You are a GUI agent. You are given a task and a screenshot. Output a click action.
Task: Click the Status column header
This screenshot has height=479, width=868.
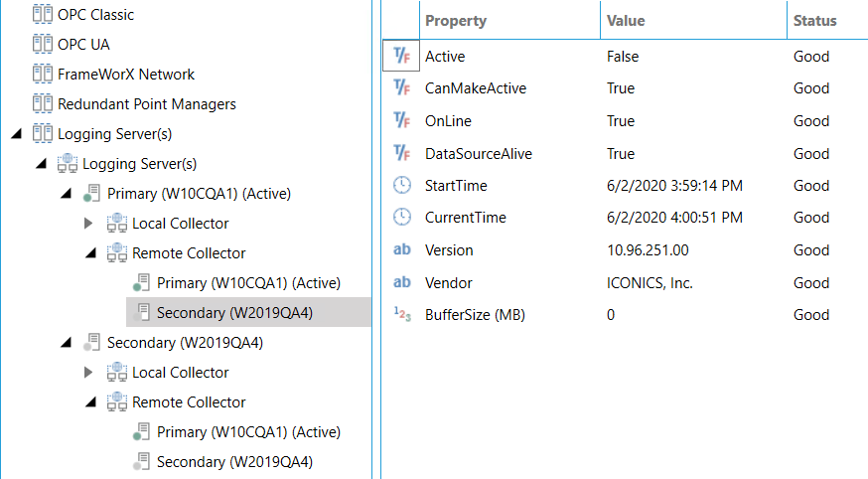point(814,21)
